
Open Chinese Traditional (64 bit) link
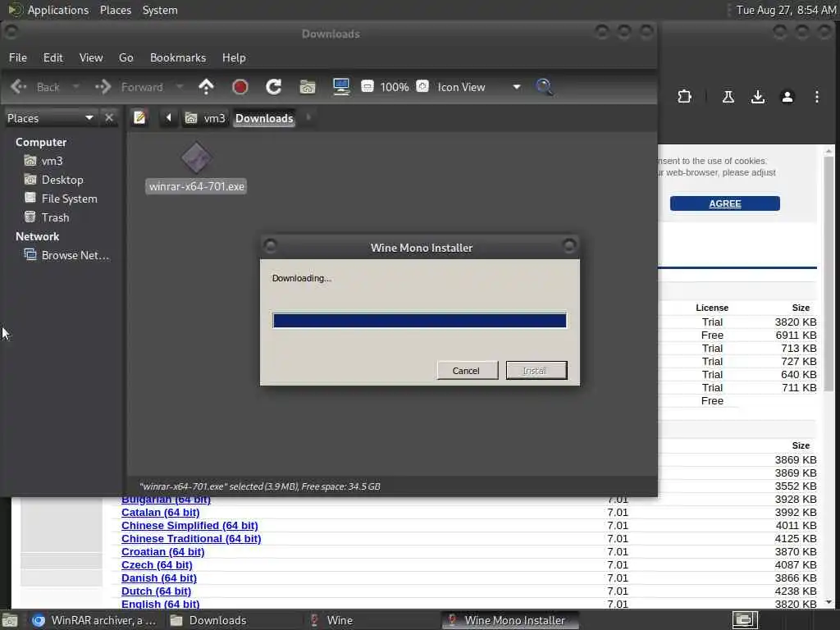[x=191, y=538]
